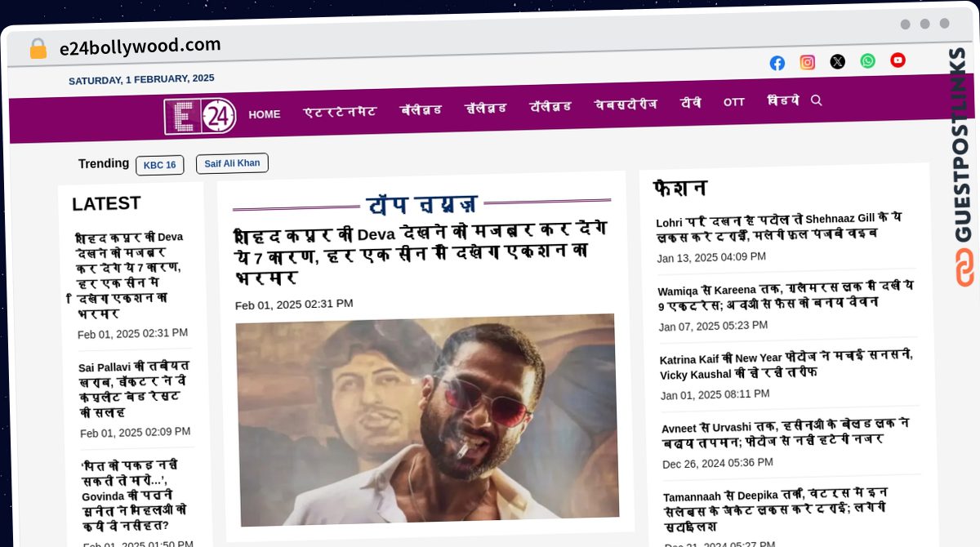Viewport: 980px width, 547px height.
Task: Click the Jan 13, 2025 04:09 PM timestamp
Action: pyautogui.click(x=711, y=257)
